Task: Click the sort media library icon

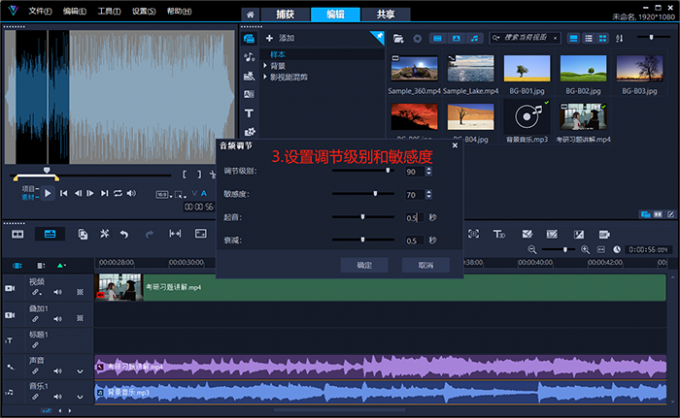Action: tap(620, 38)
